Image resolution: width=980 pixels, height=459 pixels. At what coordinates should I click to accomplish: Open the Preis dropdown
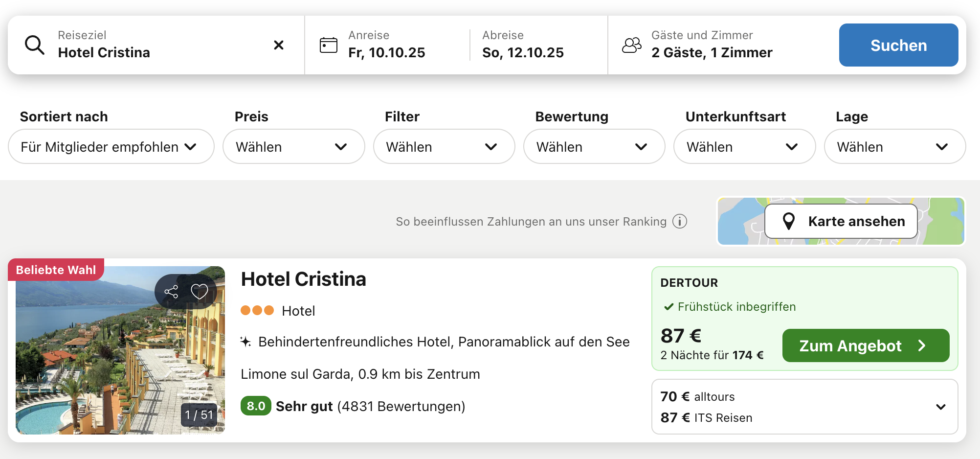click(x=294, y=146)
